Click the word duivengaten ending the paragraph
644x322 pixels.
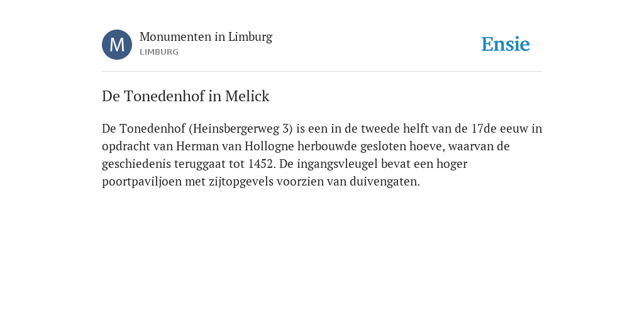pos(383,182)
